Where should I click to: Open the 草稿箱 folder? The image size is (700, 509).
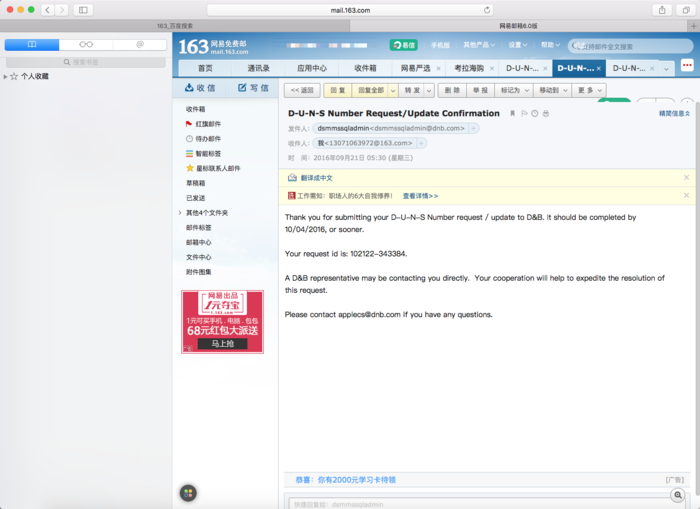[196, 183]
